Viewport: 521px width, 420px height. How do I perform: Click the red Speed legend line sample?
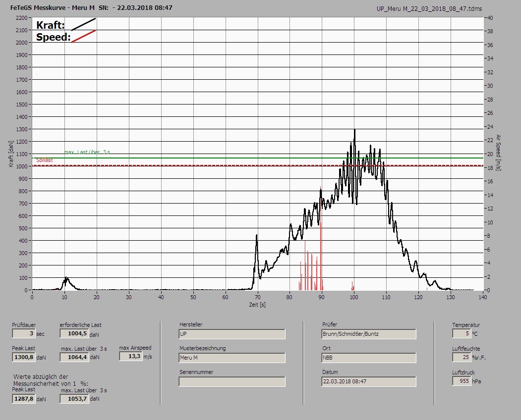click(x=84, y=37)
